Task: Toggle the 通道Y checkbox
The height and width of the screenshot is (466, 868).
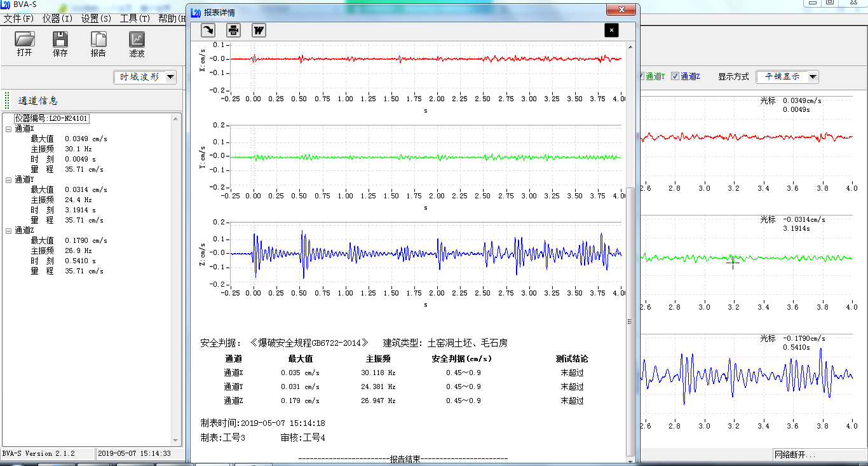Action: [641, 76]
